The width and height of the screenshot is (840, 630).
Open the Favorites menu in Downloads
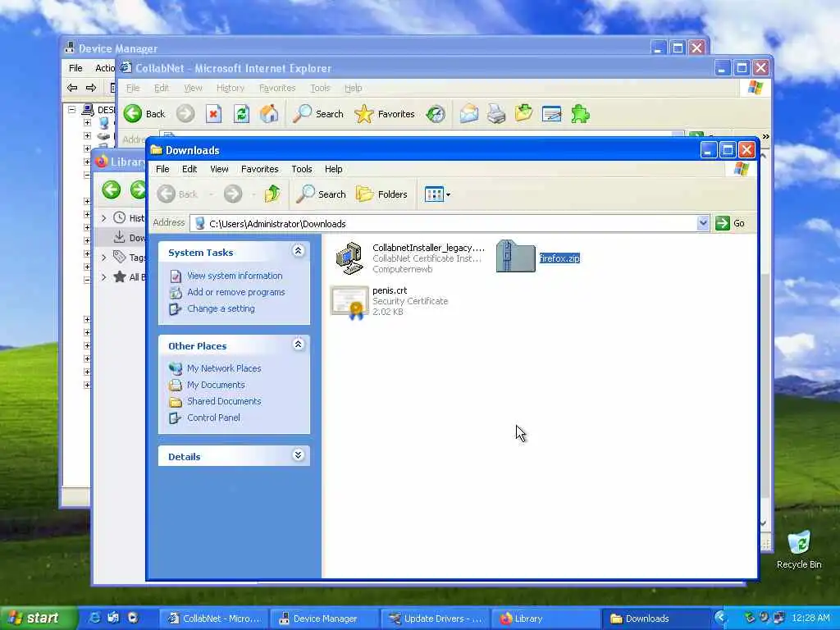coord(260,169)
